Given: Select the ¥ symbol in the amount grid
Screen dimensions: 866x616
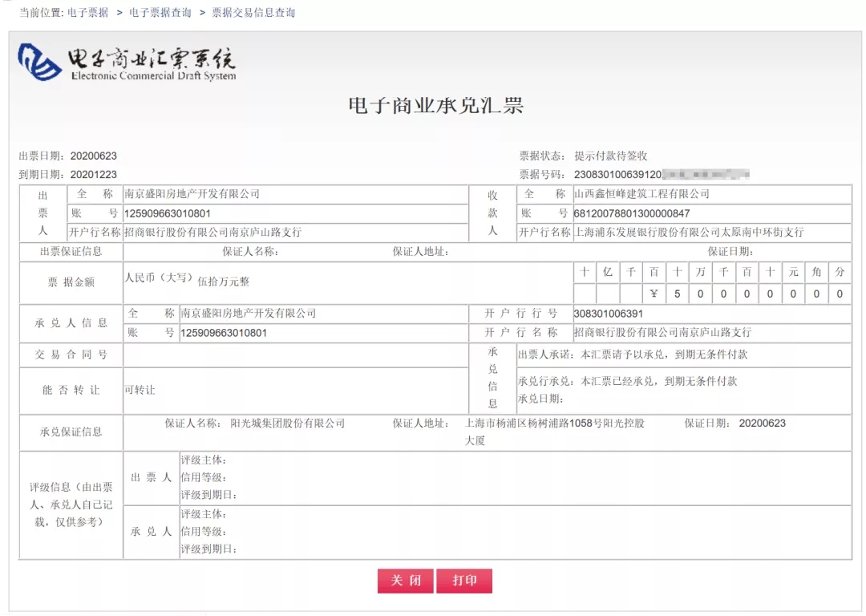Looking at the screenshot, I should tap(654, 294).
